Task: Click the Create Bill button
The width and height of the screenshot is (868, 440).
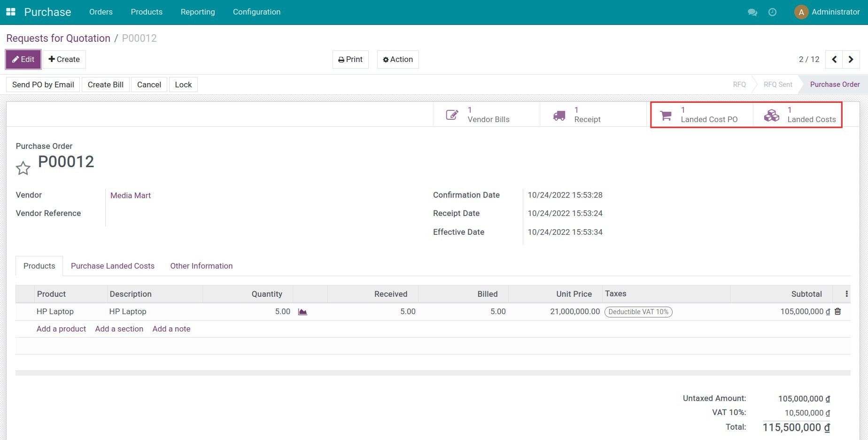Action: coord(105,85)
